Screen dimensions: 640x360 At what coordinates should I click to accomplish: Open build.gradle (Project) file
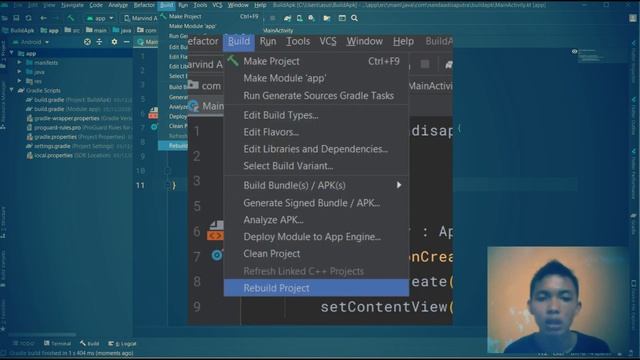click(x=78, y=100)
